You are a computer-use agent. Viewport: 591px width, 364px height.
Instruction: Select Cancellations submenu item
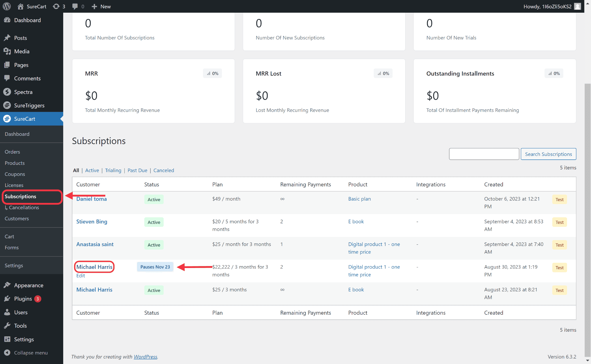coord(24,208)
